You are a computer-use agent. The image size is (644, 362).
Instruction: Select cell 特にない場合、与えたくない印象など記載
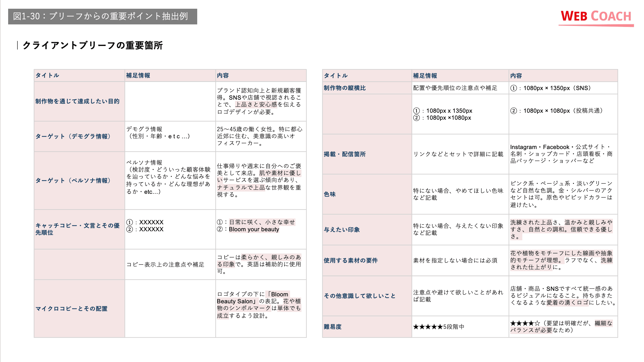coord(460,230)
